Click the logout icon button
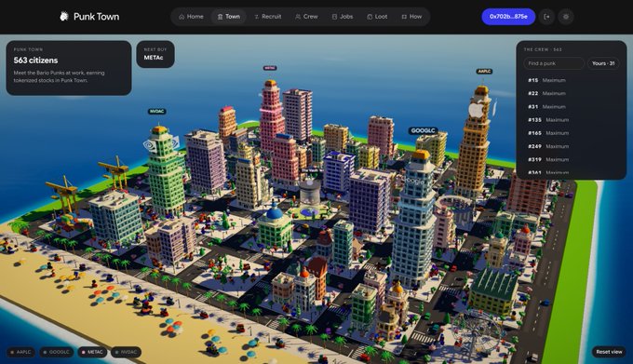Image resolution: width=633 pixels, height=364 pixels. pyautogui.click(x=546, y=17)
